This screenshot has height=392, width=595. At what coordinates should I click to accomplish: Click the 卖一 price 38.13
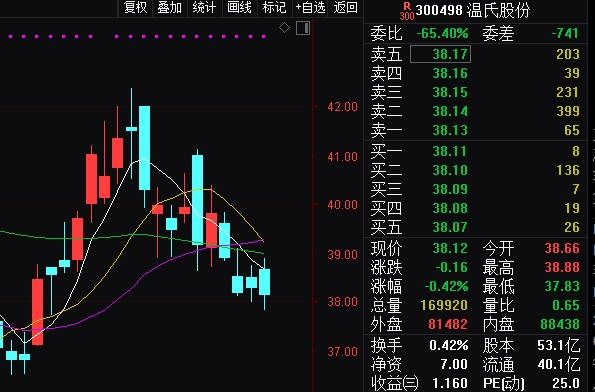click(450, 130)
